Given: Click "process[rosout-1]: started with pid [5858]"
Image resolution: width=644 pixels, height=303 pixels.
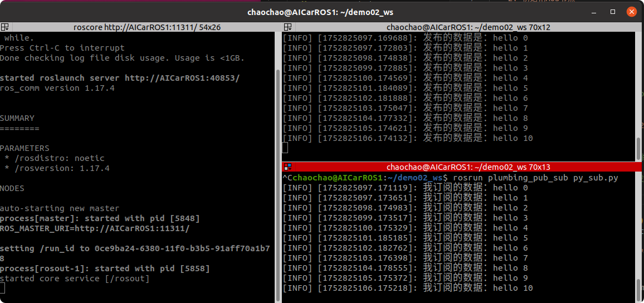Looking at the screenshot, I should (105, 268).
